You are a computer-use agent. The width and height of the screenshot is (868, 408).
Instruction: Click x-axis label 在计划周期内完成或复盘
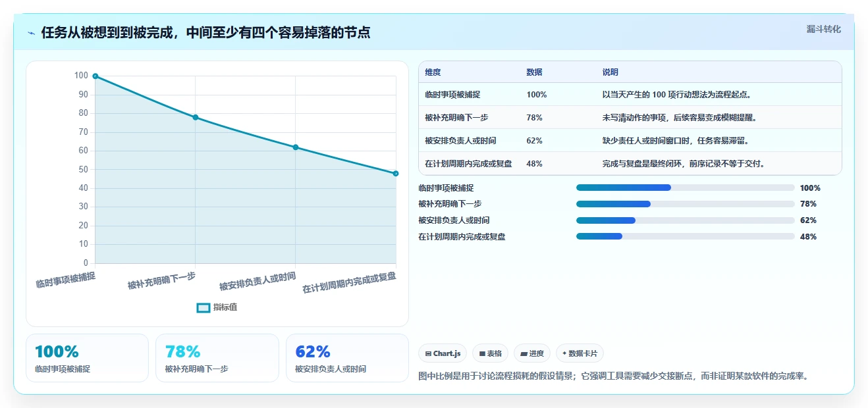click(x=350, y=282)
